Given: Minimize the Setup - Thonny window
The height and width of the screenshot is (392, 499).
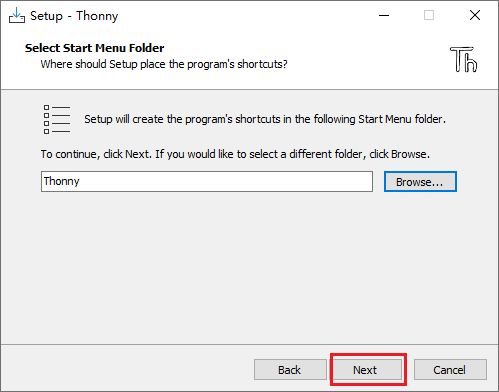Looking at the screenshot, I should (384, 15).
